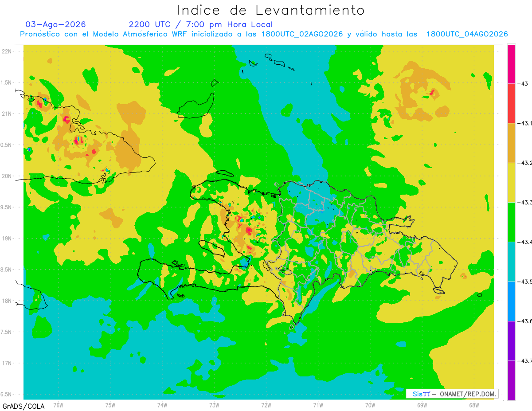This screenshot has width=532, height=411.
Task: Click the '70W' longitude label
Action: coord(370,405)
